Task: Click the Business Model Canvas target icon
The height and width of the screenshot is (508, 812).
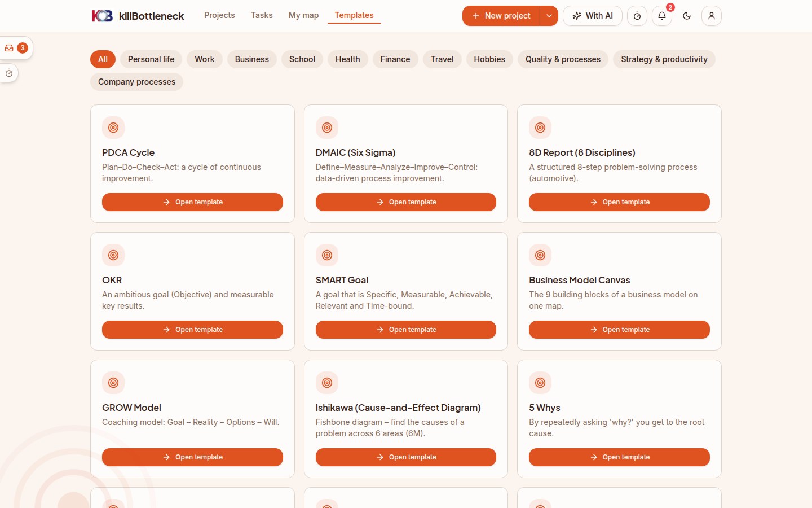Action: pyautogui.click(x=540, y=255)
